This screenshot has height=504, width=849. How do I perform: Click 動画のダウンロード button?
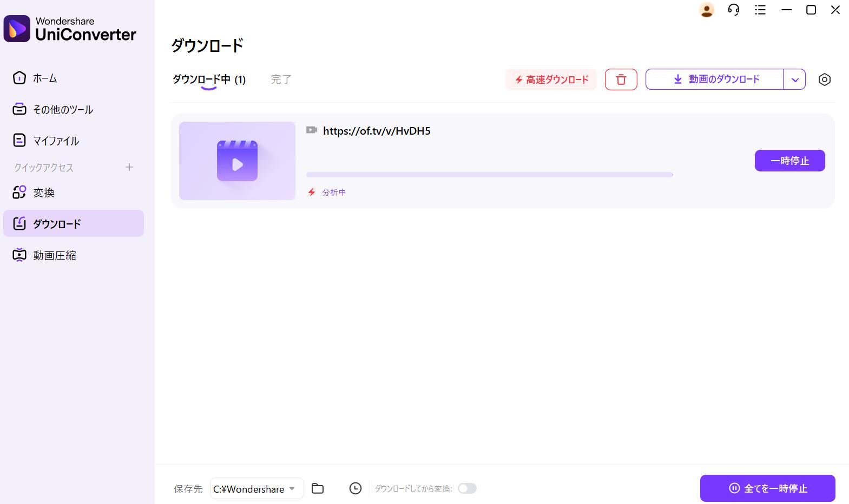(714, 79)
